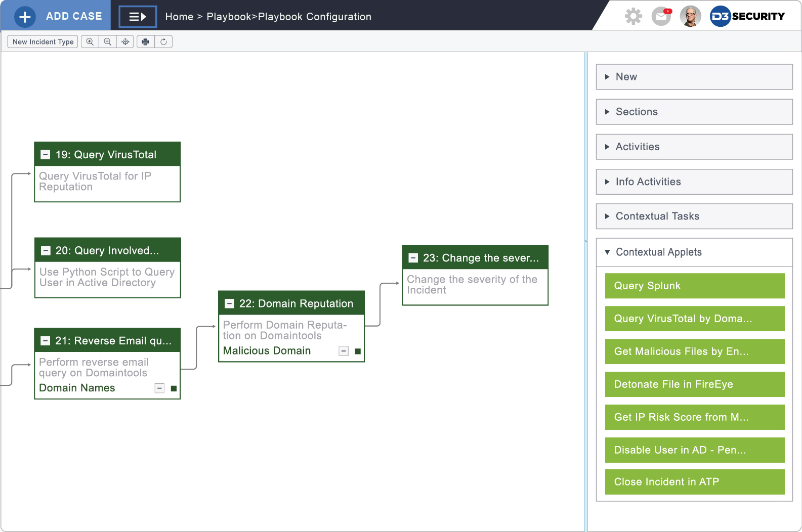Expand the Contextual Tasks panel

[x=694, y=216]
